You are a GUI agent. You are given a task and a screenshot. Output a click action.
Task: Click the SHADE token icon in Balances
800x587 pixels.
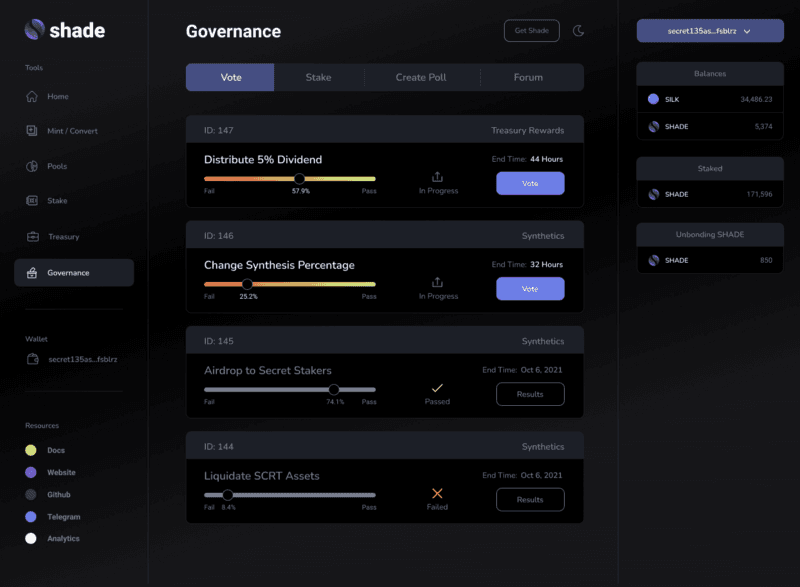654,126
